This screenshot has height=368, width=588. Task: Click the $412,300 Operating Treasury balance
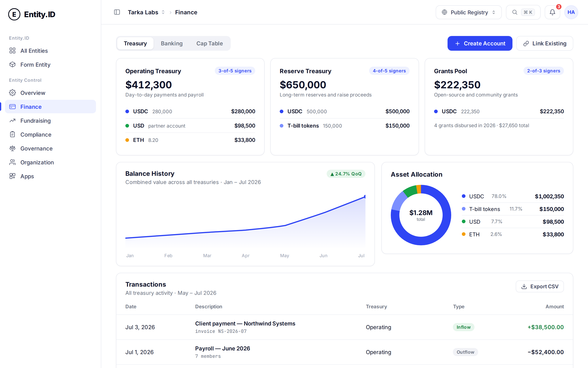point(148,85)
